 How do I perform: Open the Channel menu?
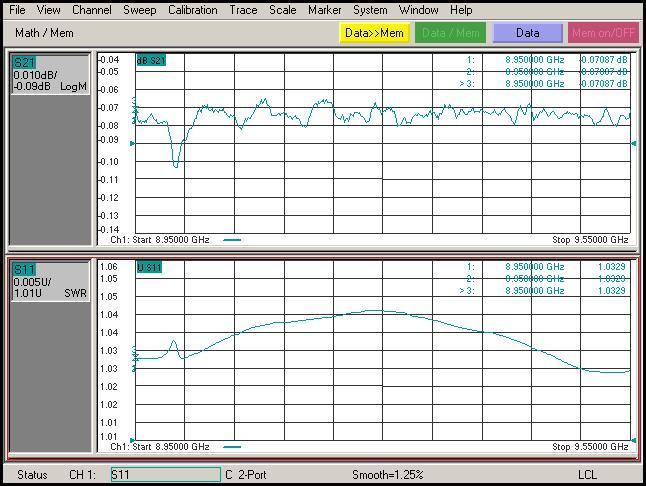(91, 10)
